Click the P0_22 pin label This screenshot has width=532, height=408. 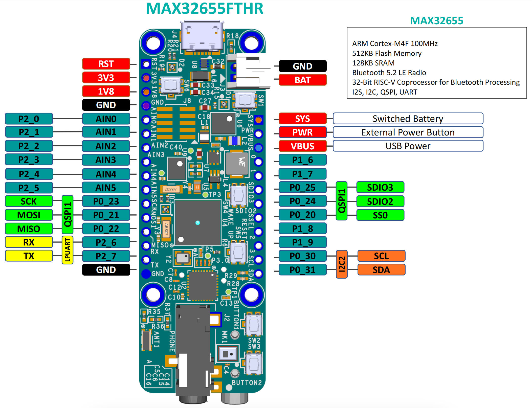tap(106, 229)
